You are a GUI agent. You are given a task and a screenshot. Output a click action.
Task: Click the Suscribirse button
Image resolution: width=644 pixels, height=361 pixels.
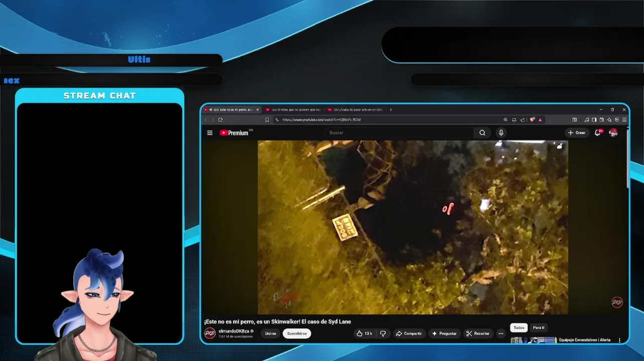point(297,333)
